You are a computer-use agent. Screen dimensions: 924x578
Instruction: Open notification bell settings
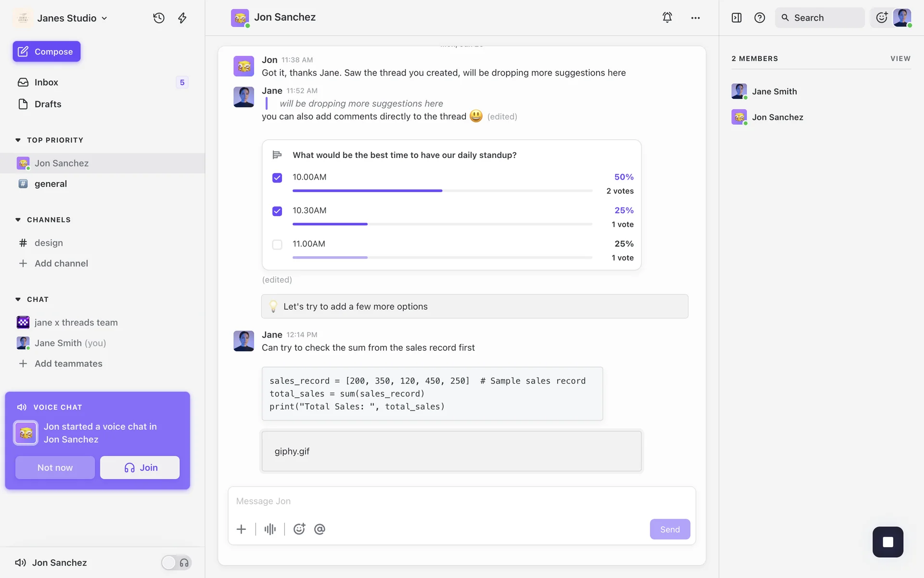point(667,17)
